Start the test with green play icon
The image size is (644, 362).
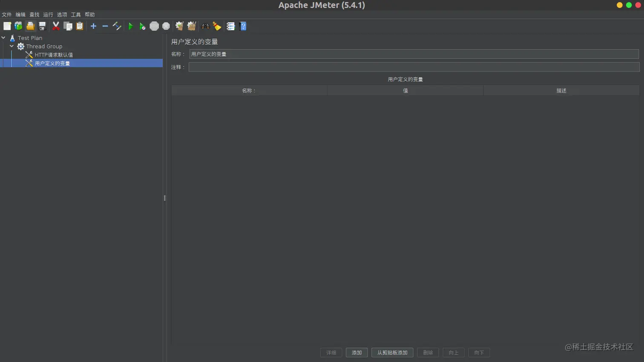click(x=131, y=26)
